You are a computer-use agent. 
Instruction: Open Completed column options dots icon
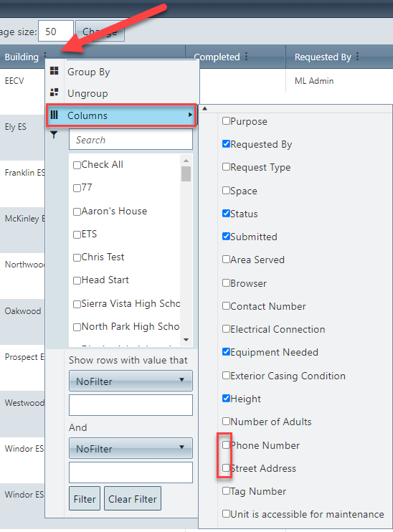pyautogui.click(x=246, y=57)
